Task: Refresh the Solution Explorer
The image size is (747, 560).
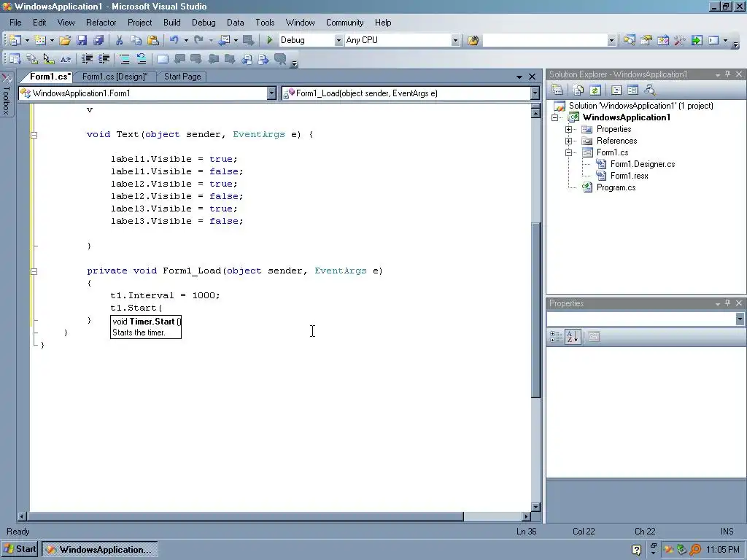Action: tap(595, 90)
